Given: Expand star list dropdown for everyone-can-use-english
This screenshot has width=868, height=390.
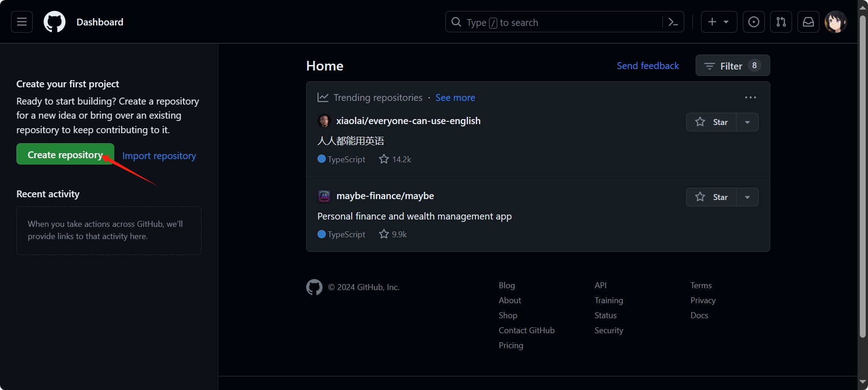Looking at the screenshot, I should [747, 122].
